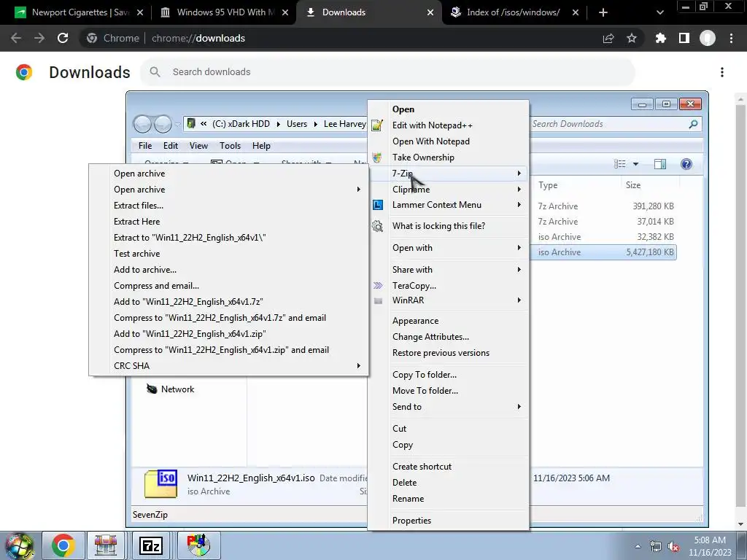Screen dimensions: 747x560
Task: Choose Extract Here
Action: (136, 222)
